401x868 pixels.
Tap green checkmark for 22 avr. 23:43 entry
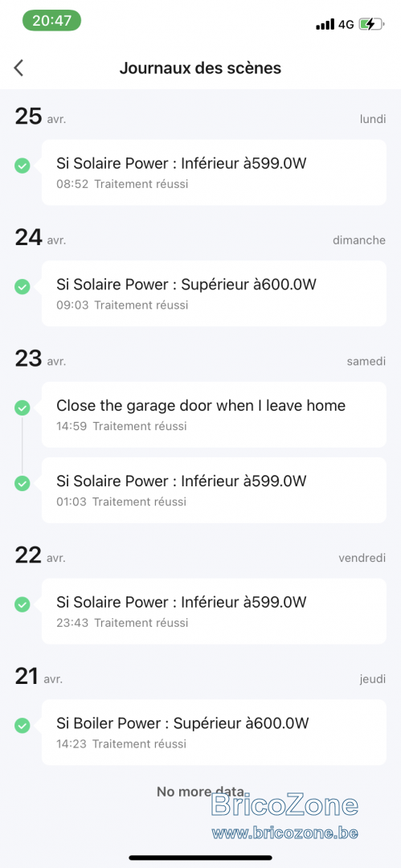point(23,604)
